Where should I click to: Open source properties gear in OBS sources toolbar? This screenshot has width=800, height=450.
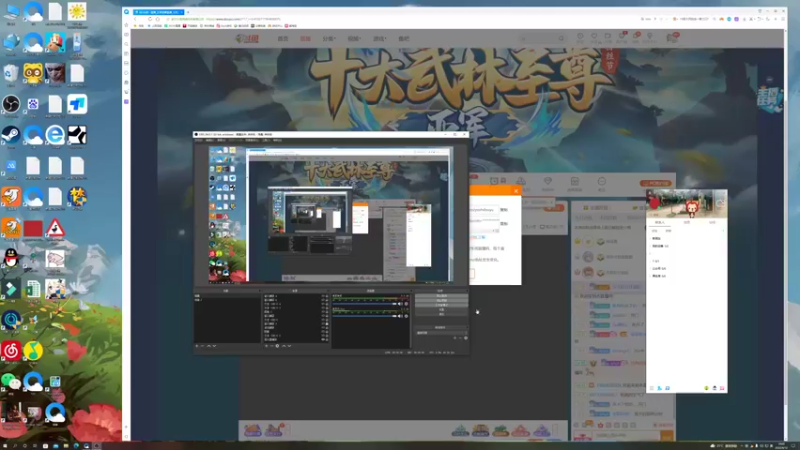tap(278, 346)
